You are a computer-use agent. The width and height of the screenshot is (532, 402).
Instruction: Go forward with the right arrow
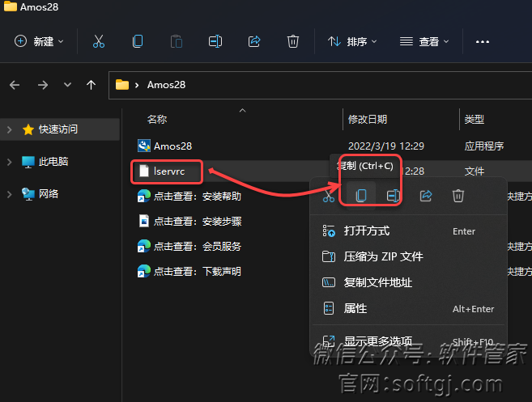(43, 85)
